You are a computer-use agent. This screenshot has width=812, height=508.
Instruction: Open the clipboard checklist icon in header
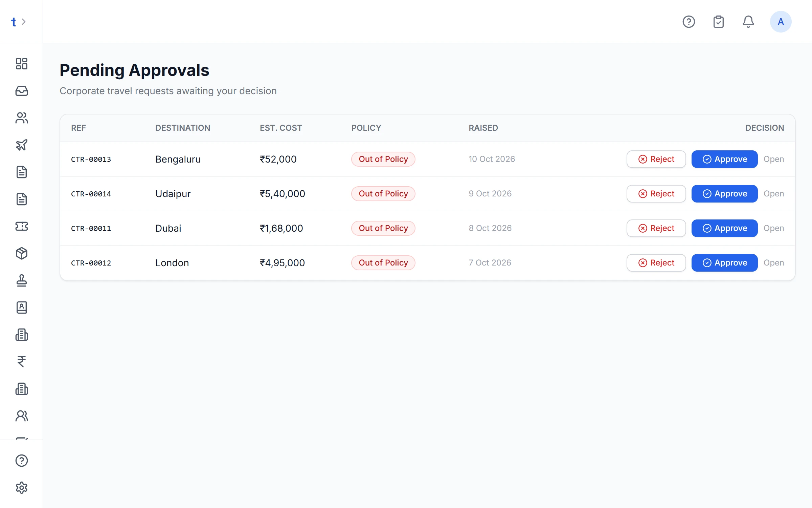718,22
